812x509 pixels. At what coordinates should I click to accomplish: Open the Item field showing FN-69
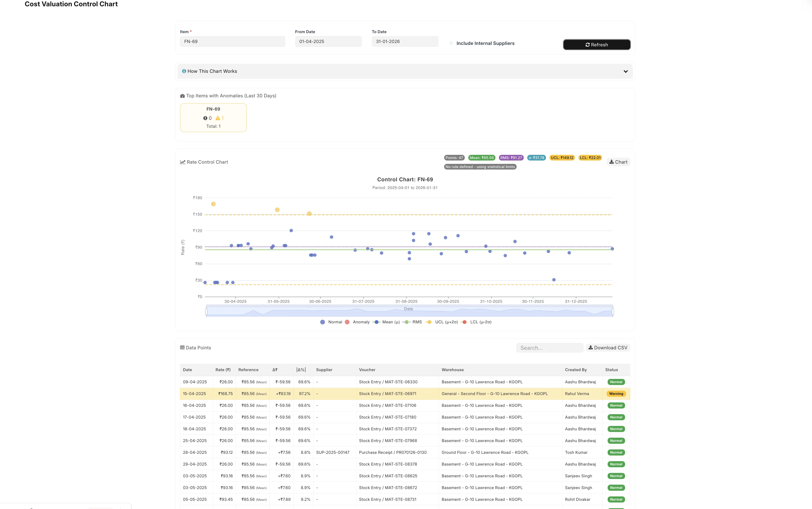[x=232, y=41]
